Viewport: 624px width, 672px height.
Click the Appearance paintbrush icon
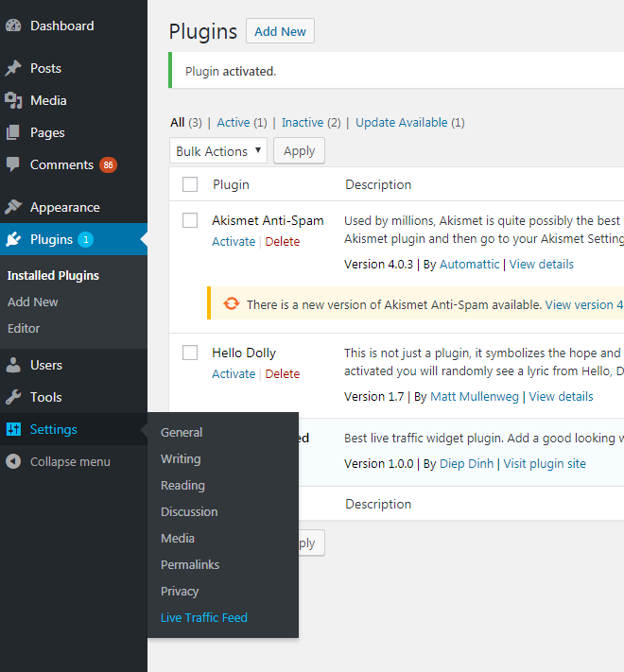(13, 207)
